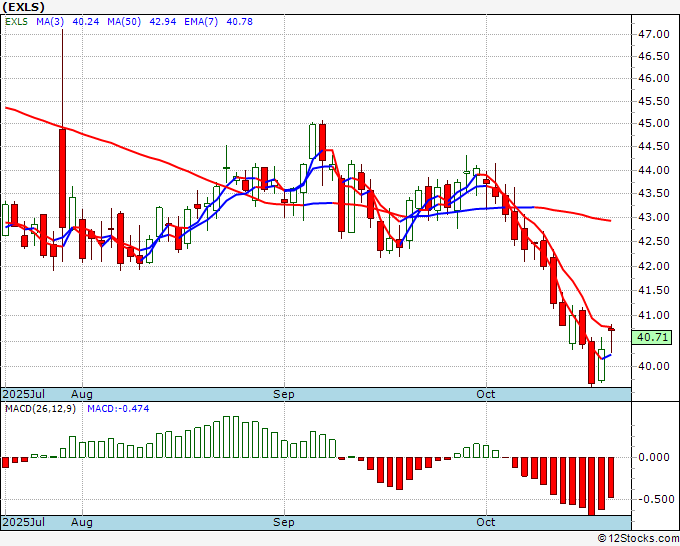Click the 47.00 price axis label
680x546 pixels.
click(x=654, y=34)
